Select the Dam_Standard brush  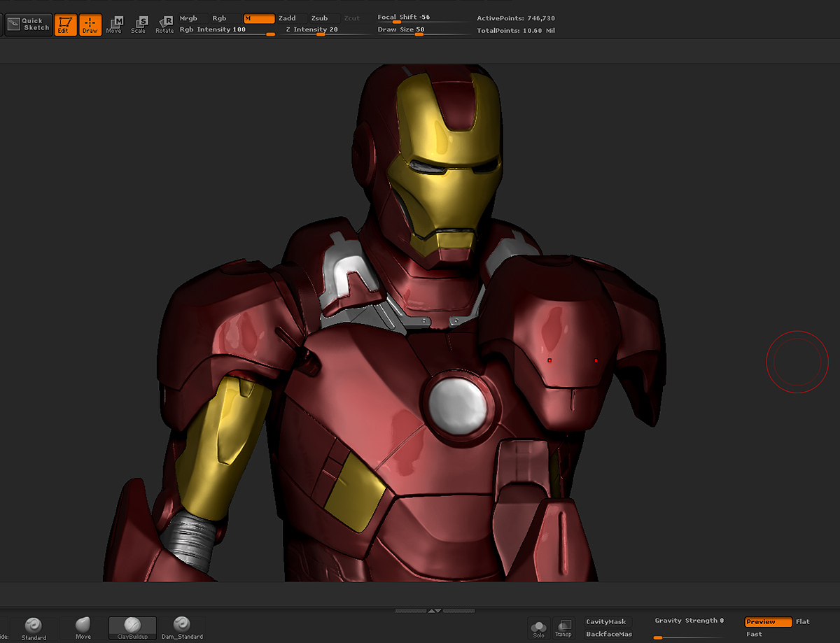click(182, 629)
